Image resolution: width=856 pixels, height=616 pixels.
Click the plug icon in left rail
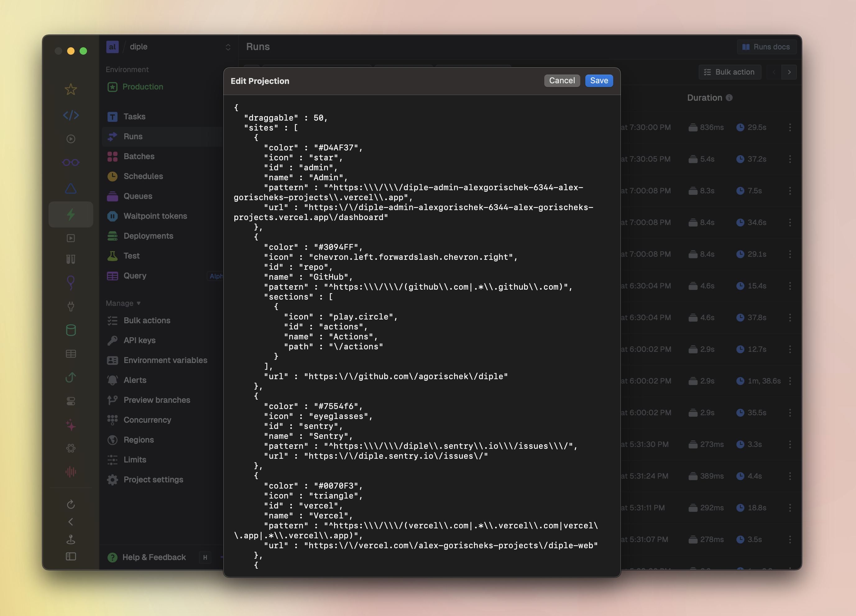(x=71, y=306)
